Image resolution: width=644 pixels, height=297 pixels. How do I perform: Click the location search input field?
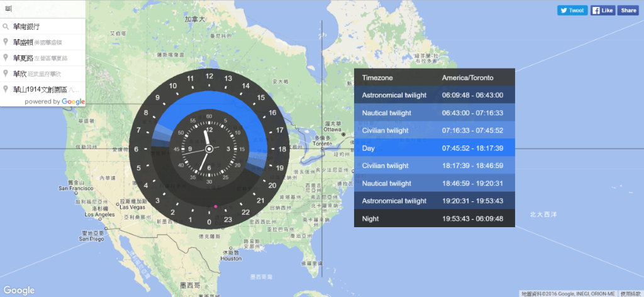click(x=43, y=9)
